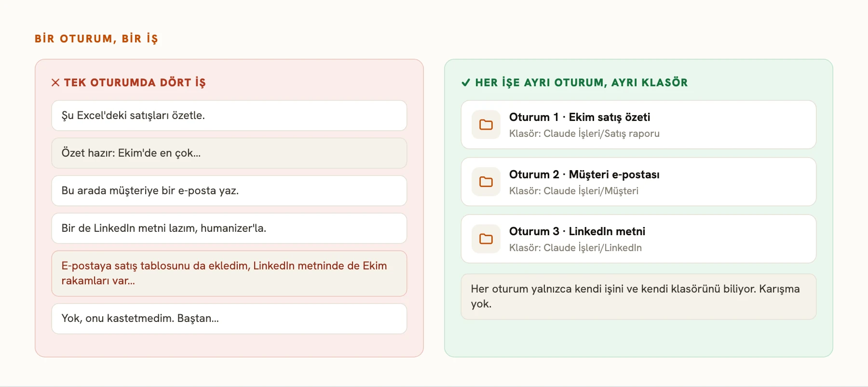Select the red 'E-postaya satış tablosunu da ekledim' reply
The image size is (868, 387).
229,273
